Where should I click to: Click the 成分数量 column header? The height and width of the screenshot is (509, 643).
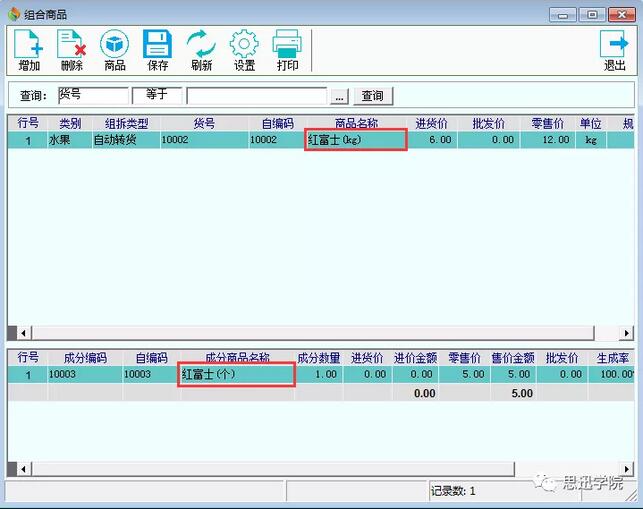click(x=319, y=358)
